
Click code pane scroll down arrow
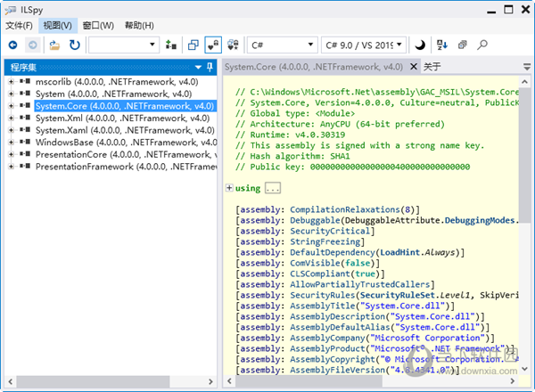click(525, 369)
